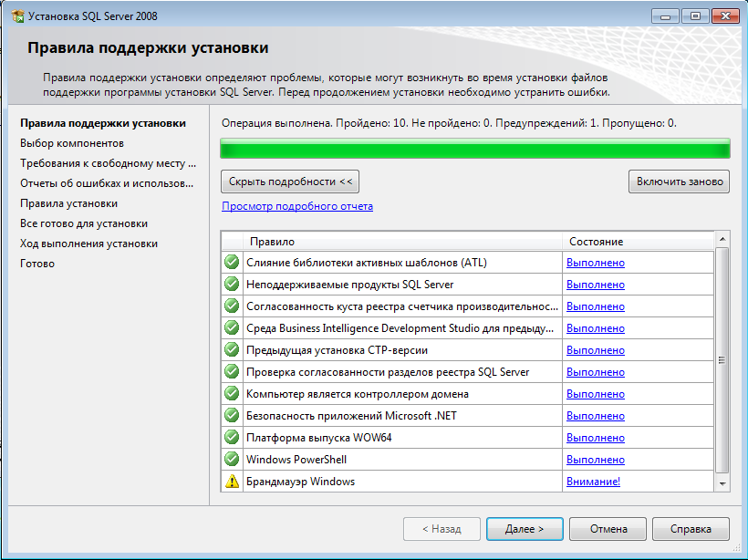The width and height of the screenshot is (748, 560).
Task: Click the disabled Назад button
Action: [442, 529]
